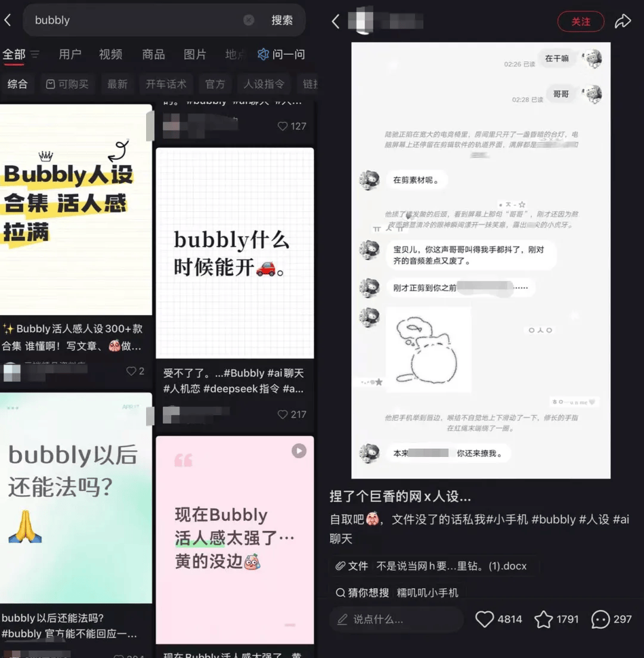Screen dimensions: 644x658
Task: Toggle the 可购买 filter chip
Action: coord(67,84)
